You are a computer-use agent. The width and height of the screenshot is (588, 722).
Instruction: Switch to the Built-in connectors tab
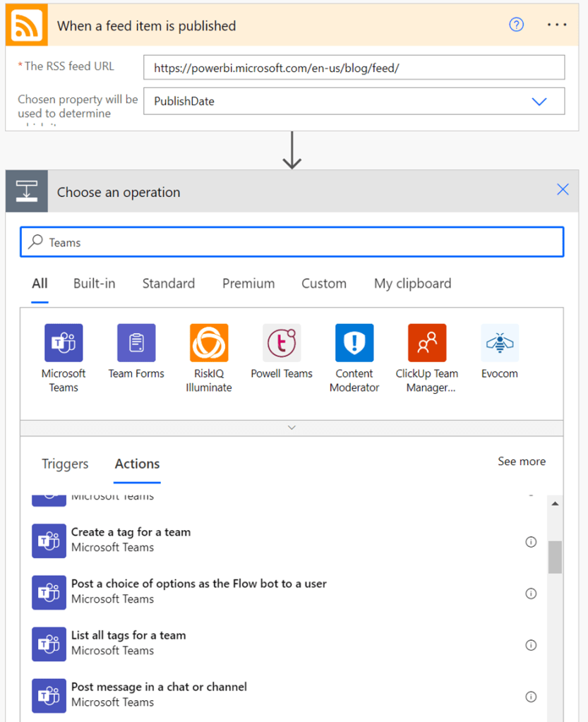[95, 283]
